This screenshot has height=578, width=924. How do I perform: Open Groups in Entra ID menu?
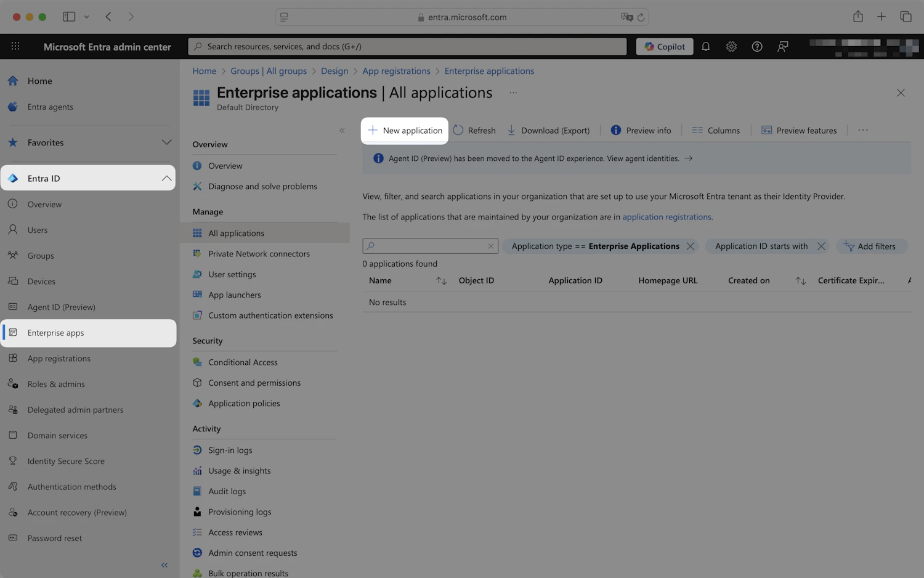(x=41, y=256)
